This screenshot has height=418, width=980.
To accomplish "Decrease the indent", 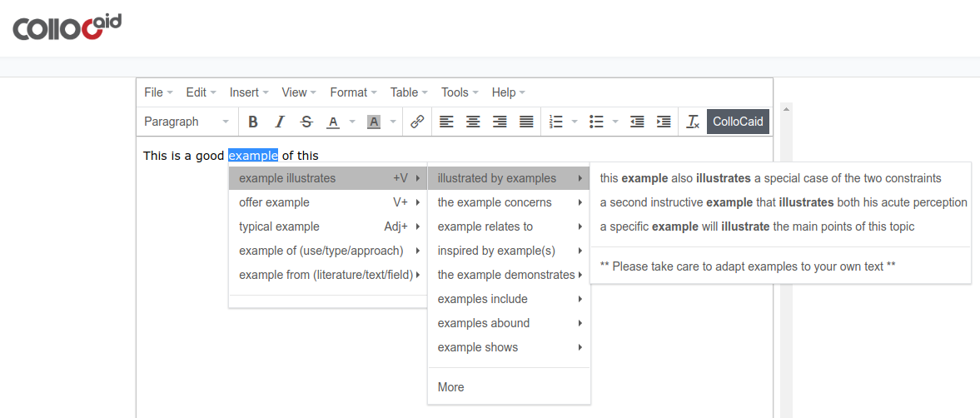I will [x=637, y=122].
